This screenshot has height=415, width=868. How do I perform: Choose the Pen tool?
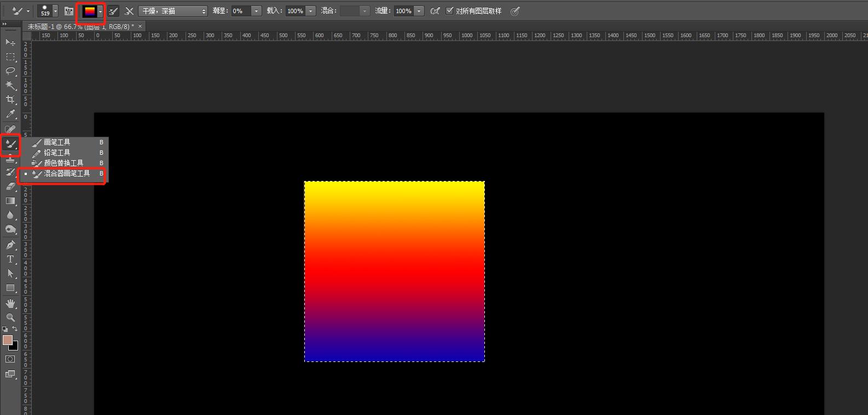tap(10, 245)
